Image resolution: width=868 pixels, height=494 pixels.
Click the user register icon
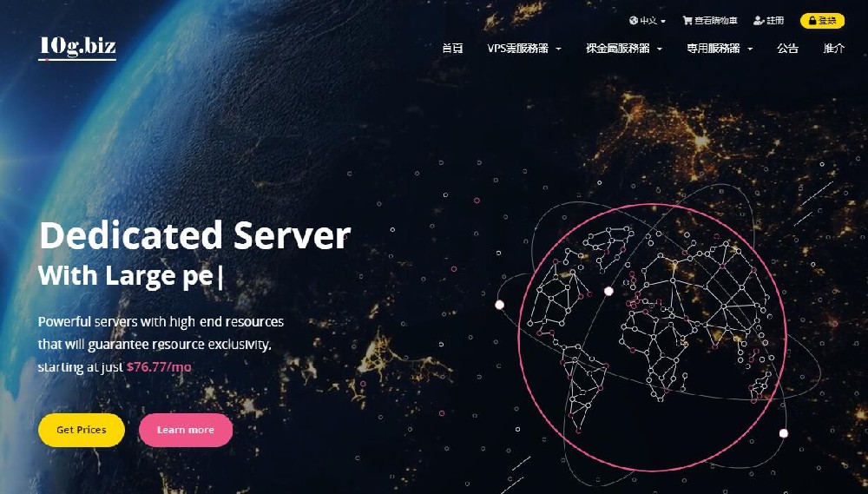point(759,21)
